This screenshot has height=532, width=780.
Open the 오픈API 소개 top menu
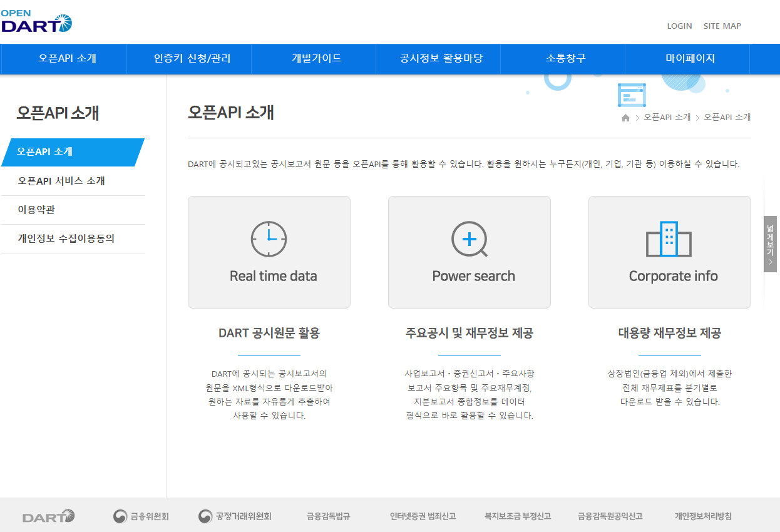67,59
